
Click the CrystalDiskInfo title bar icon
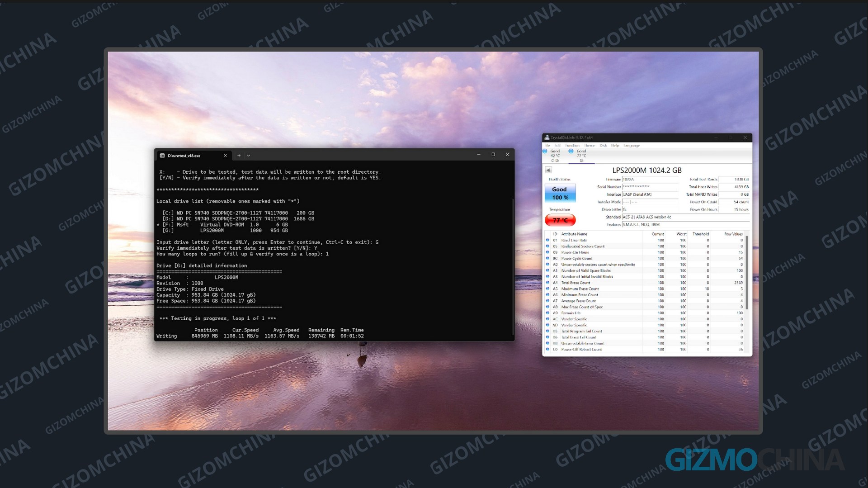pos(547,137)
